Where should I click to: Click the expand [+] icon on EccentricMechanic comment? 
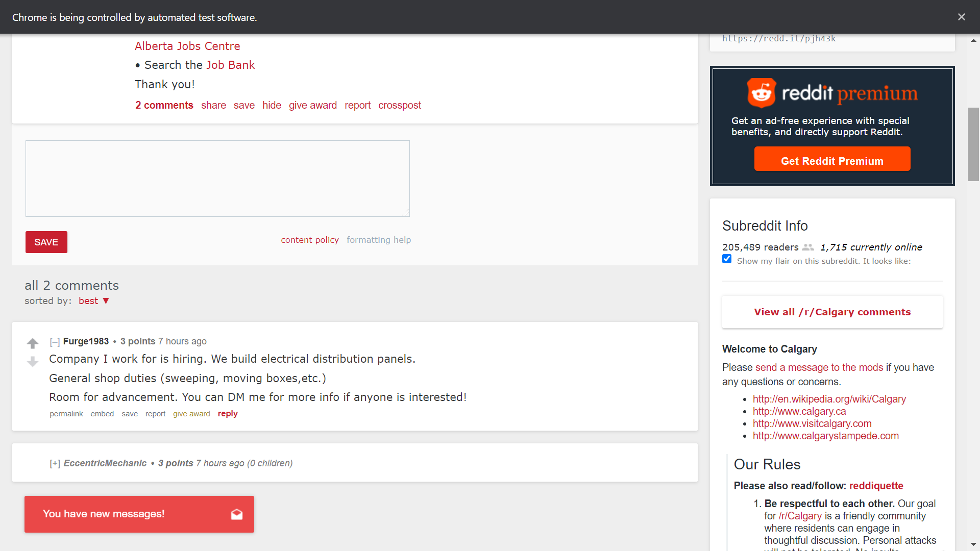tap(55, 463)
